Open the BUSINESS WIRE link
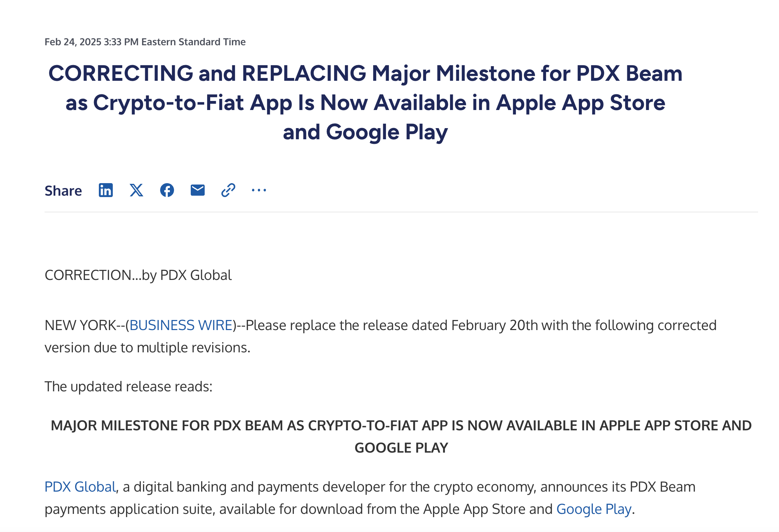779x532 pixels. (181, 326)
